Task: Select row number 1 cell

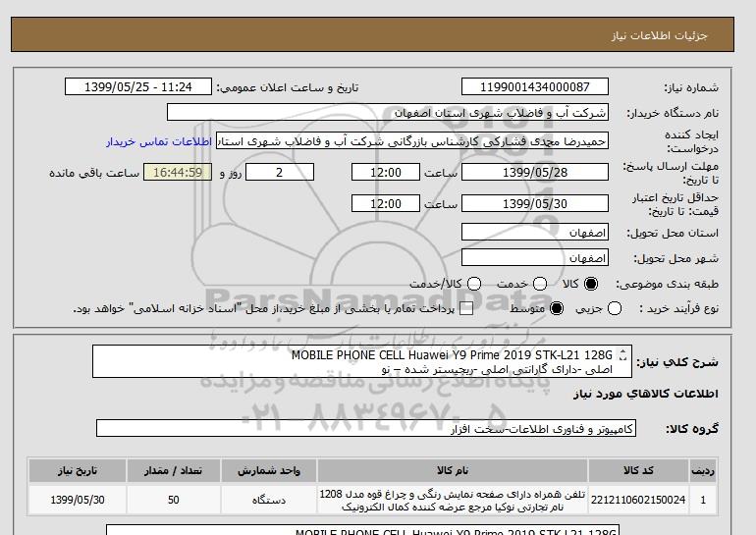Action: (x=703, y=500)
